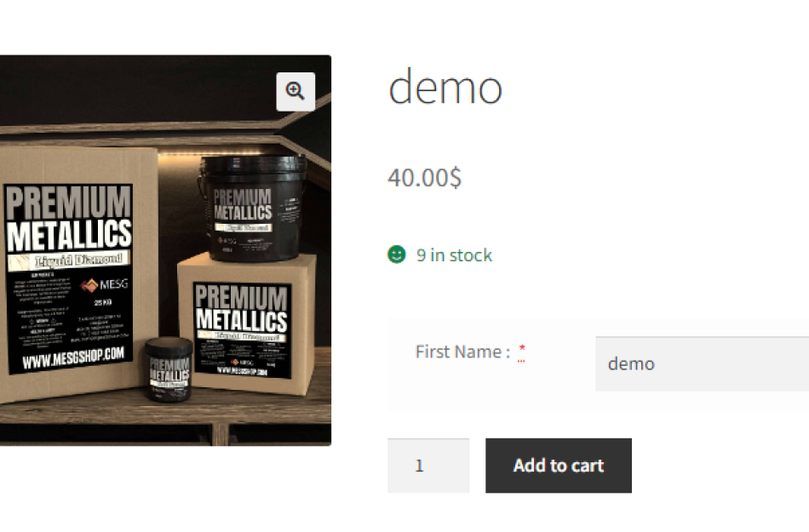Click the demo product title
This screenshot has width=809, height=532.
445,88
